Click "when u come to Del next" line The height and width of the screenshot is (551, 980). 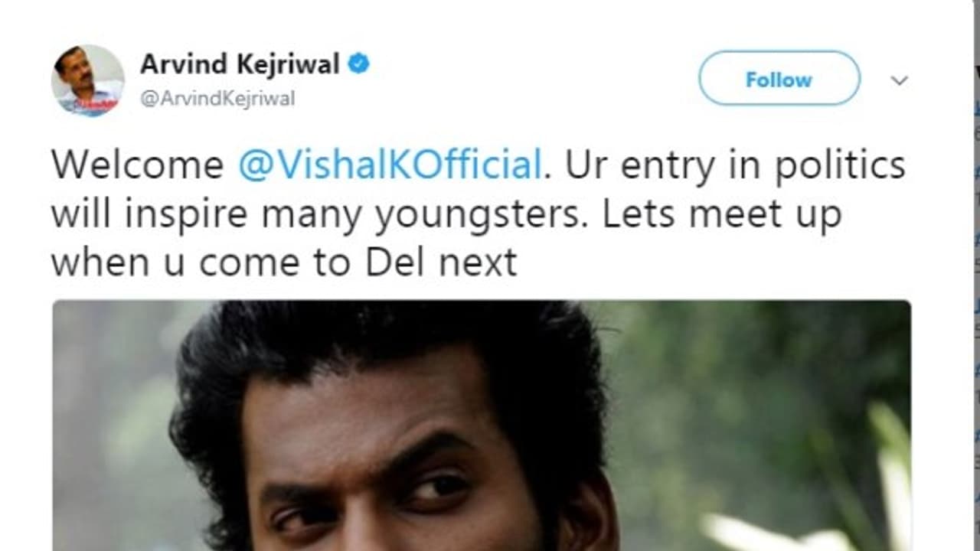[x=284, y=263]
